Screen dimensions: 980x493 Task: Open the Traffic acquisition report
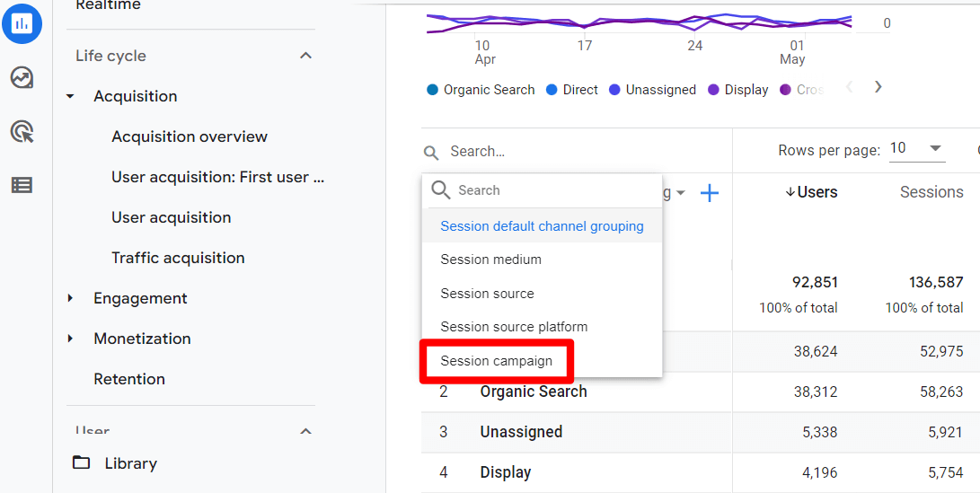(x=178, y=258)
